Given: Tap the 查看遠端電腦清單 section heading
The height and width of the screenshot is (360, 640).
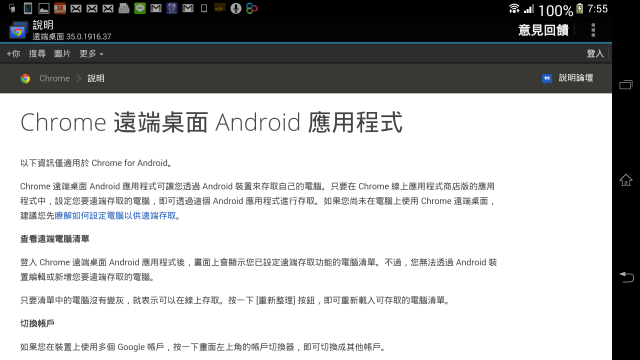Looking at the screenshot, I should coord(55,239).
